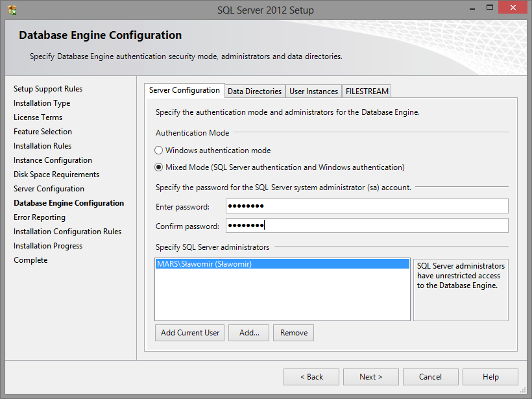Cancel the SQL Server setup
The height and width of the screenshot is (399, 532).
[x=430, y=377]
